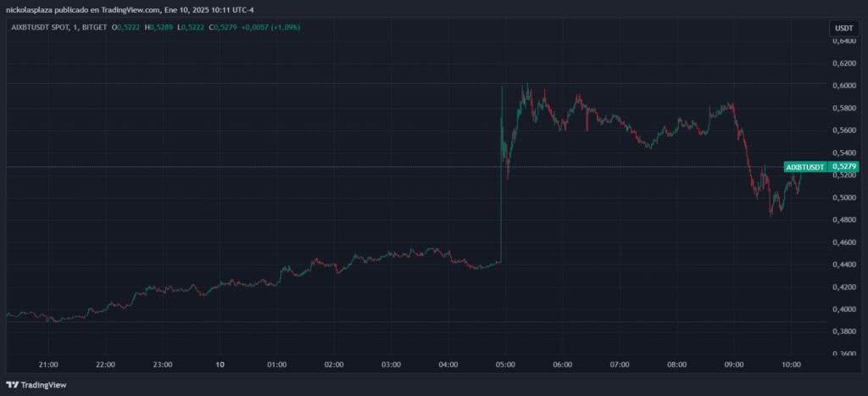The width and height of the screenshot is (868, 396).
Task: Click the 0,5000 price axis label
Action: [x=844, y=198]
